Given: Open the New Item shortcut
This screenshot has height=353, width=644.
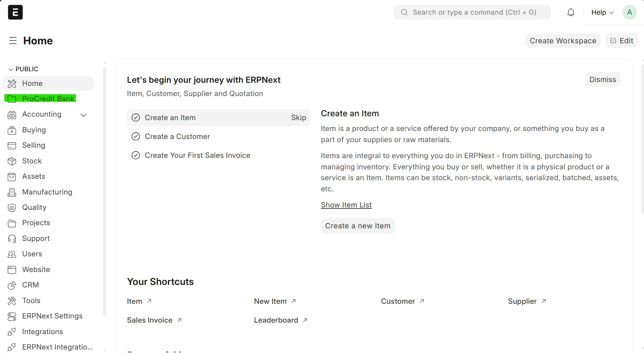Looking at the screenshot, I should [x=275, y=301].
